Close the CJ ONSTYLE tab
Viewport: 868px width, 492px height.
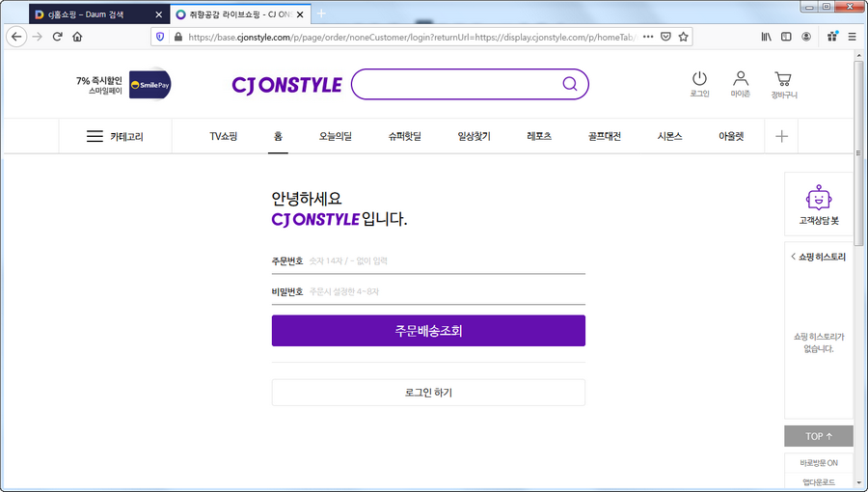[300, 14]
